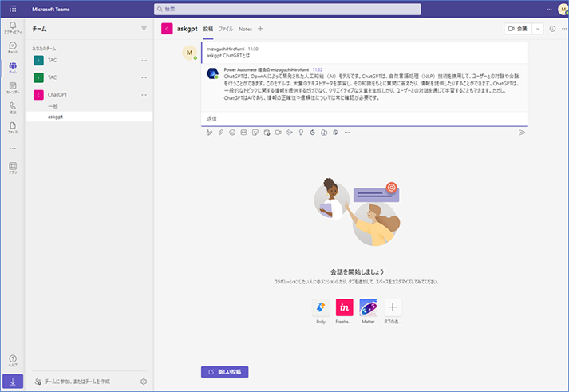Click the Microsoft Teams title text
Viewport: 569px width, 392px height.
coord(51,9)
